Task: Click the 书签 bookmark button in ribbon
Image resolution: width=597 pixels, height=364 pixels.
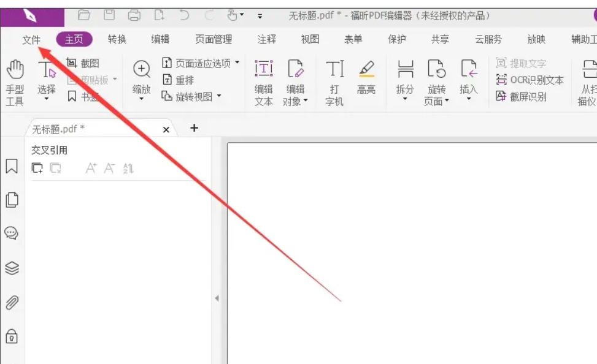Action: 83,96
